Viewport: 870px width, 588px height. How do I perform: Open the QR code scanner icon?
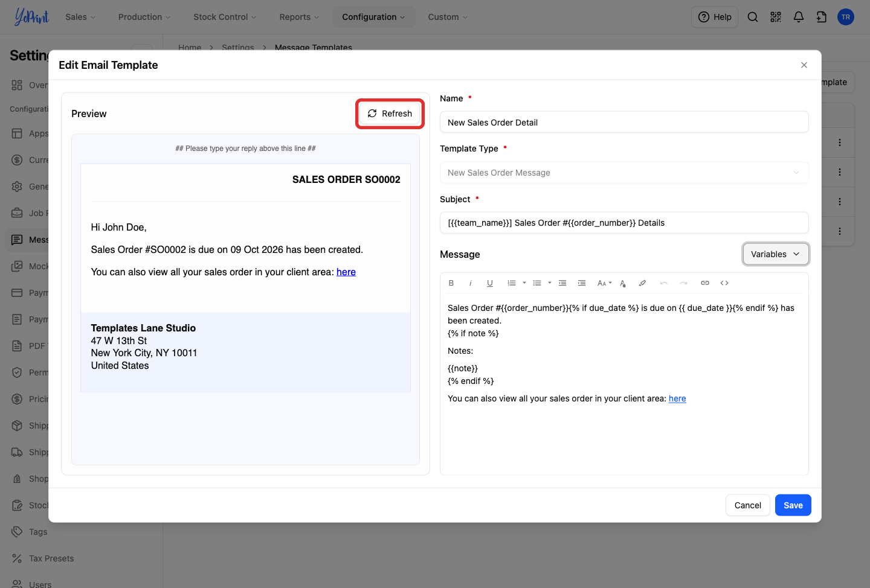(776, 17)
